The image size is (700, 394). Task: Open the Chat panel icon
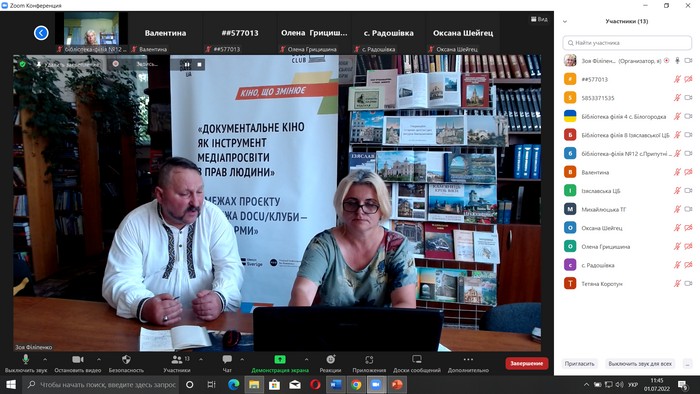tap(227, 359)
